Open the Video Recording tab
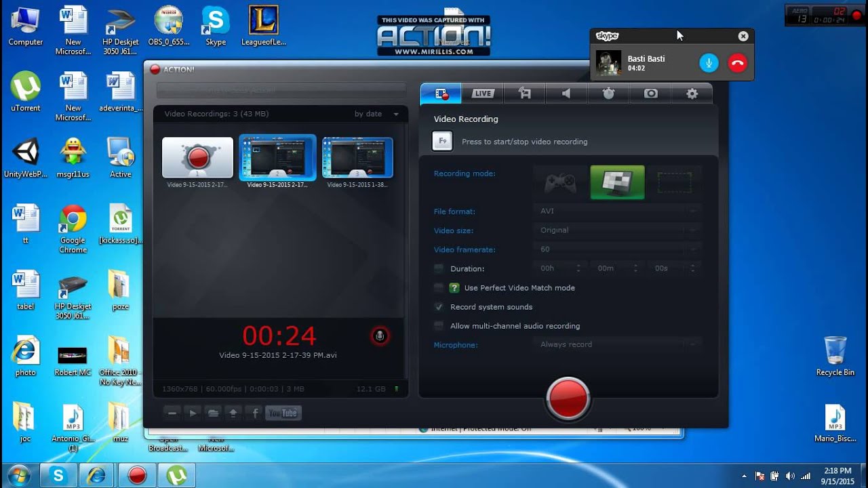 (x=441, y=94)
